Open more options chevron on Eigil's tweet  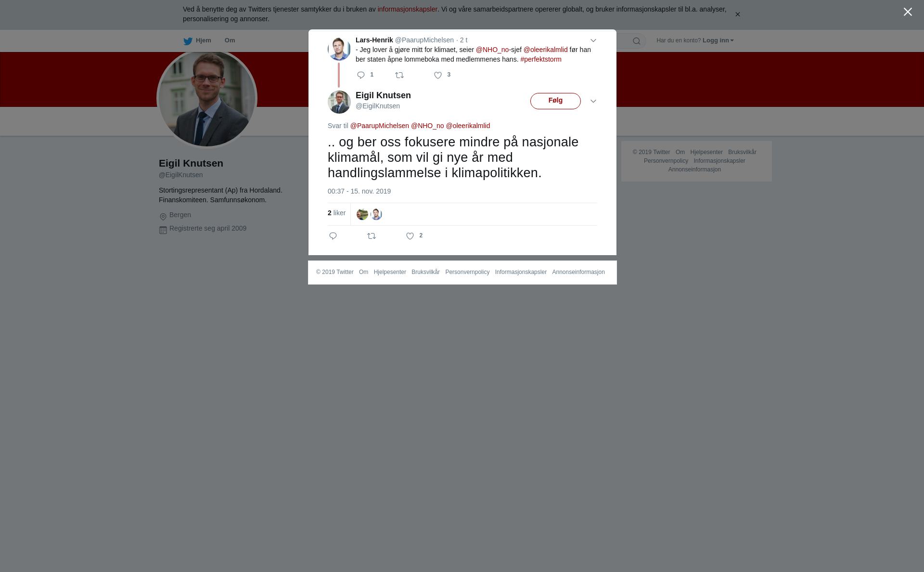(593, 101)
